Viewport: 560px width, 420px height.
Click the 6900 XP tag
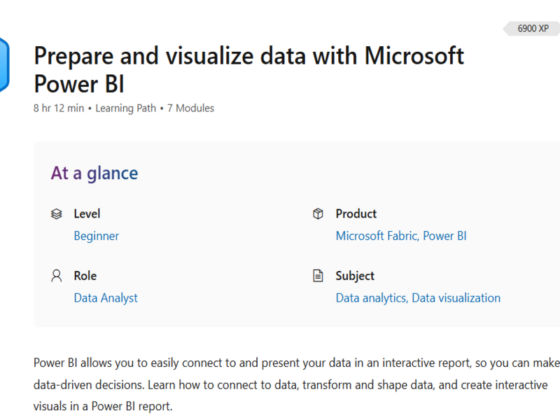(532, 29)
